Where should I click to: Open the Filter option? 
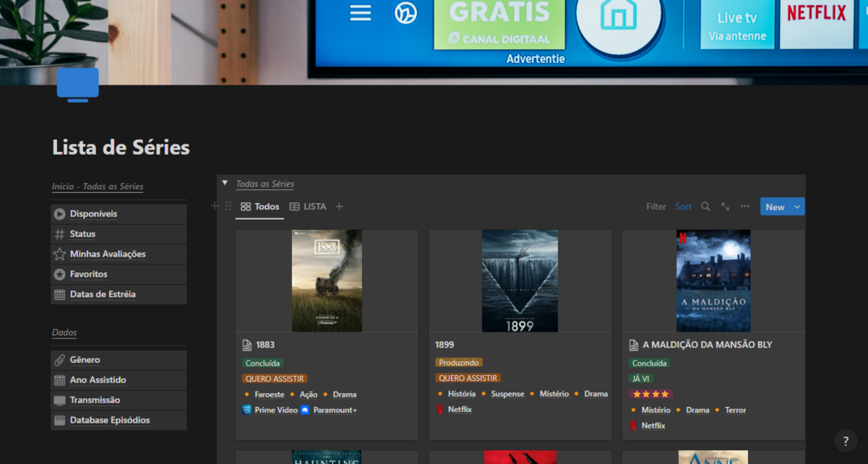[656, 207]
